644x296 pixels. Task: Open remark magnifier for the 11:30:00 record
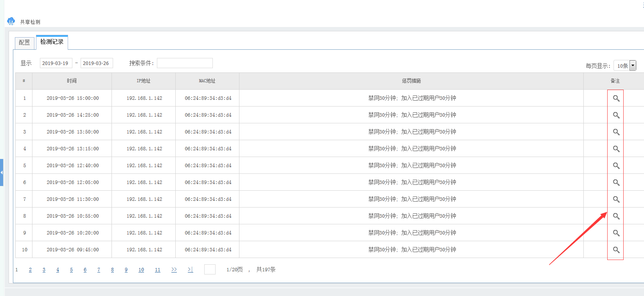point(616,199)
